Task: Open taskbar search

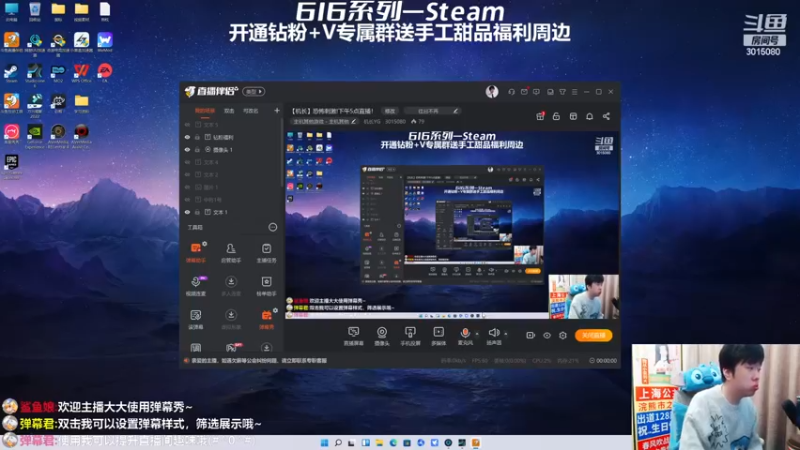Action: 338,443
